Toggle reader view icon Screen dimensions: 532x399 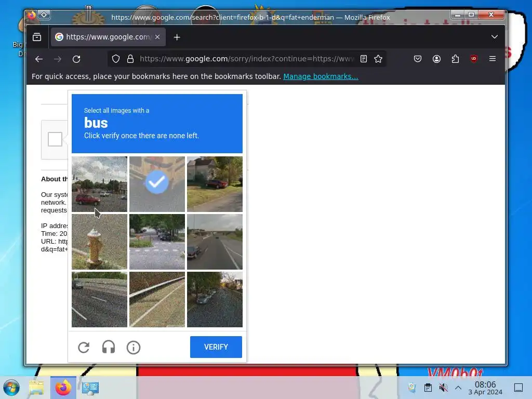pos(363,59)
